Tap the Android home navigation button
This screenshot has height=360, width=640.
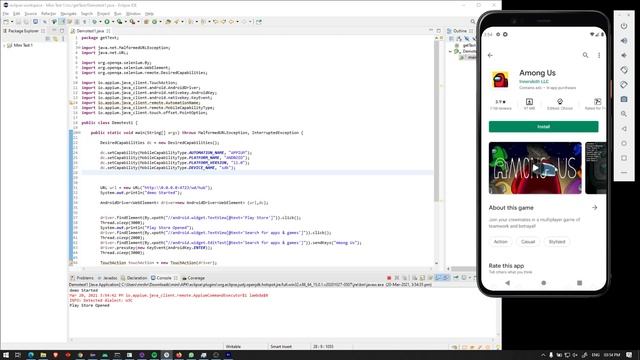543,282
